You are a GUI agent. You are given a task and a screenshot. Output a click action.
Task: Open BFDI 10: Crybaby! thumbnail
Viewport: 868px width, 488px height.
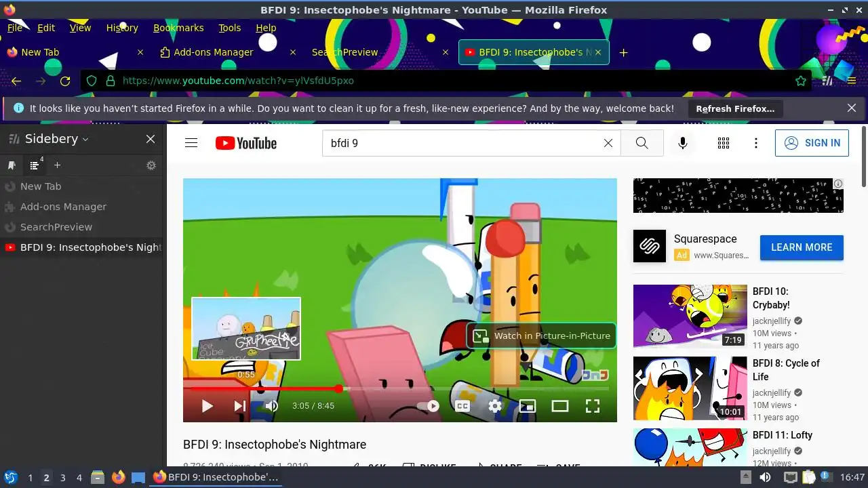coord(690,316)
